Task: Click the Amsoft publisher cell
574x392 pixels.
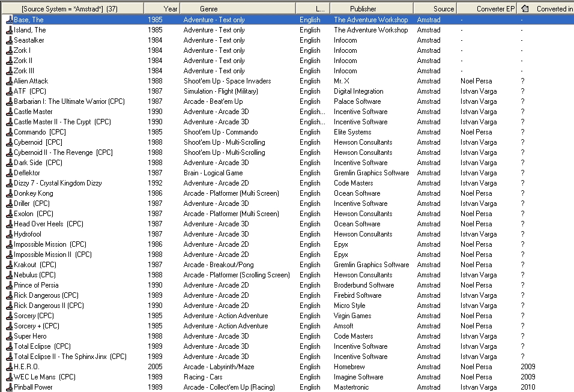Action: click(x=343, y=326)
